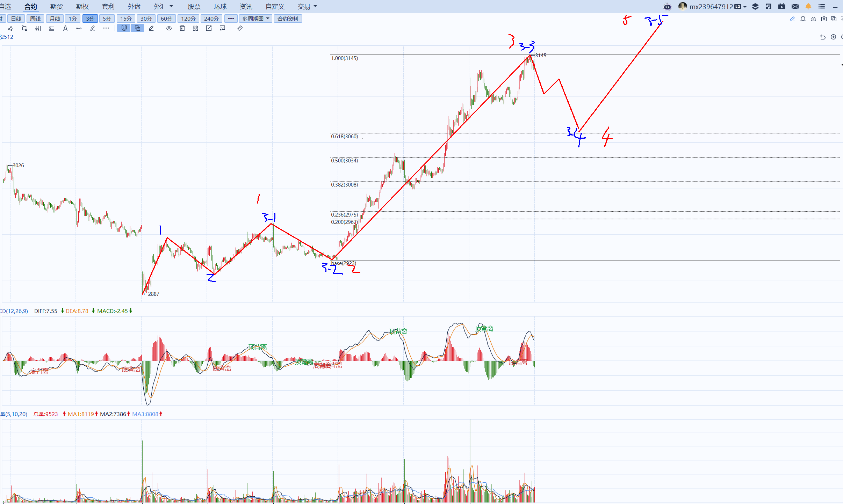843x504 pixels.
Task: Click the 合约资料 button
Action: pos(288,19)
